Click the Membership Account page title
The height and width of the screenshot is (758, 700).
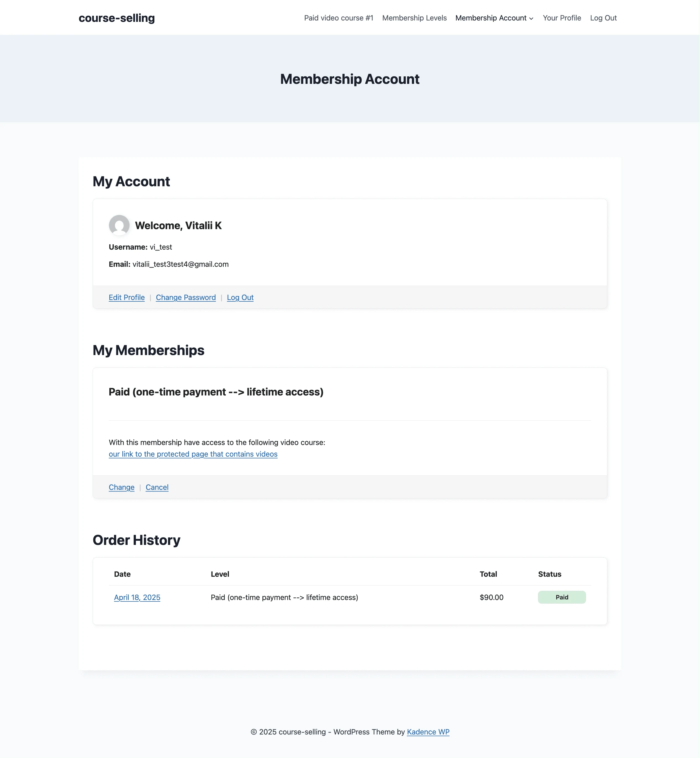click(350, 79)
